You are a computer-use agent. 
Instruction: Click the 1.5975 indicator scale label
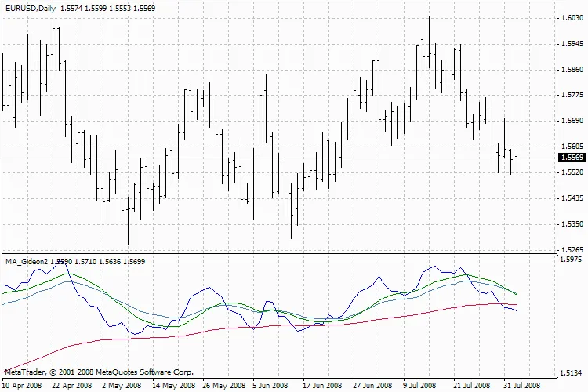click(x=571, y=259)
